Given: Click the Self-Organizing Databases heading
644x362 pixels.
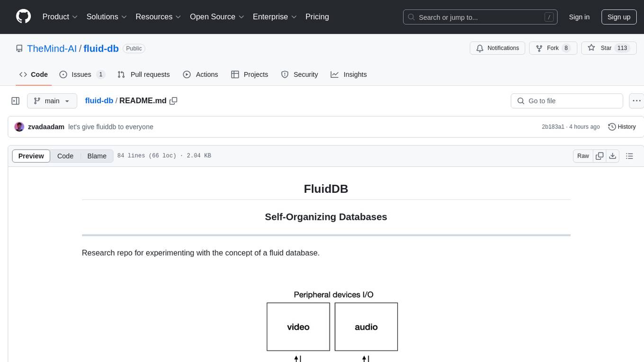Looking at the screenshot, I should pyautogui.click(x=326, y=217).
